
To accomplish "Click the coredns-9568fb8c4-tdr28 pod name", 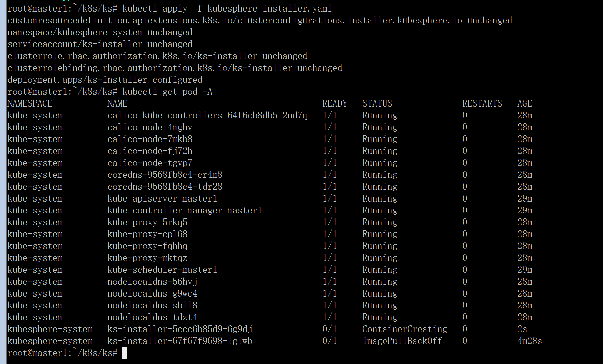I will coord(165,187).
